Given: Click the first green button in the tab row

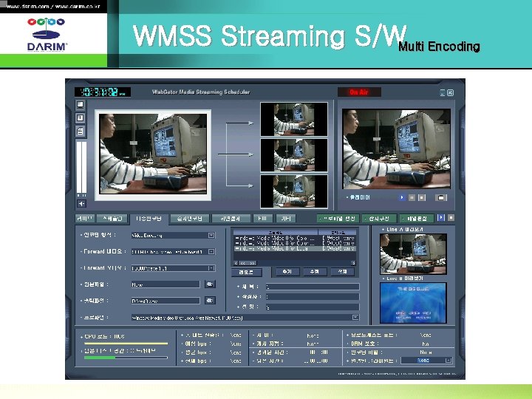Looking at the screenshot, I should tap(338, 219).
